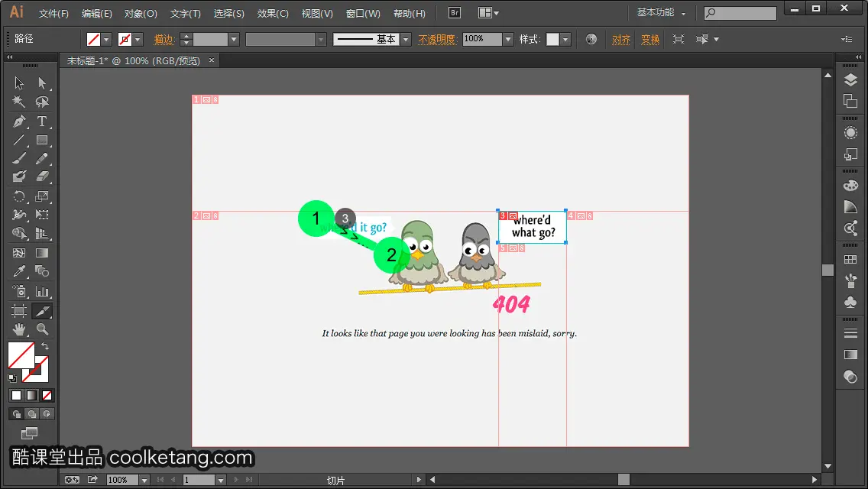Open the Layers panel icon
868x489 pixels.
[851, 80]
